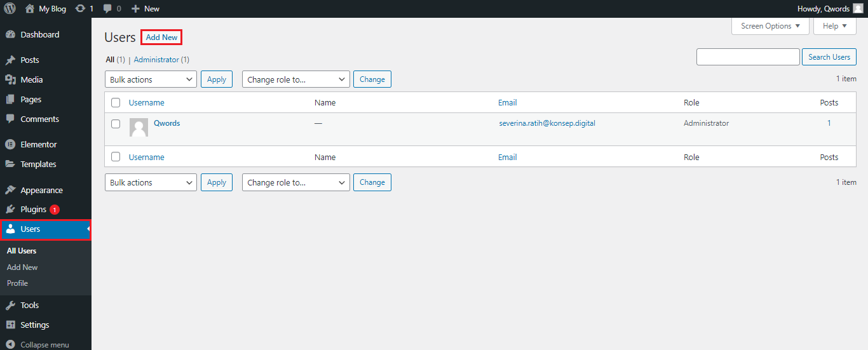The width and height of the screenshot is (868, 350).
Task: Show All (1) users filter link
Action: [x=115, y=60]
